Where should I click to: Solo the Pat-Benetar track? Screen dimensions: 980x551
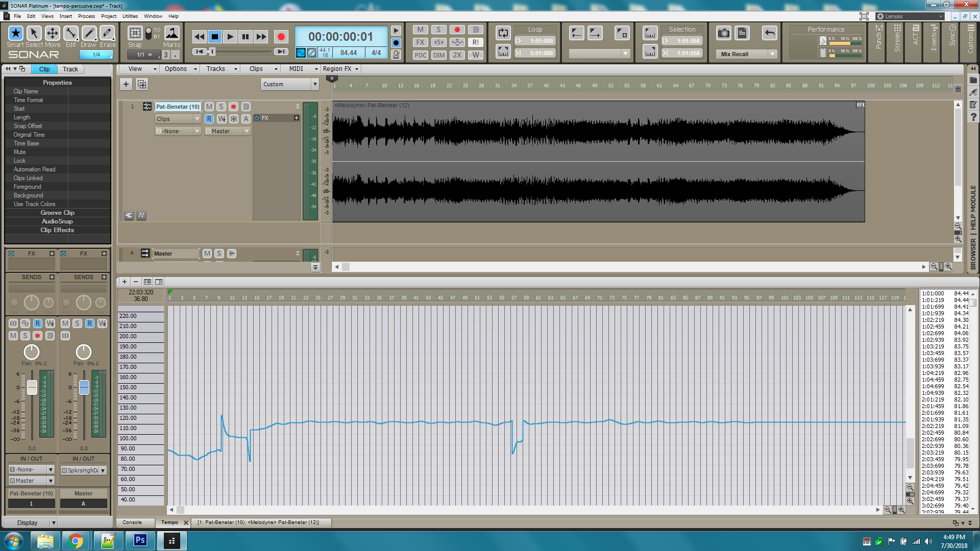click(x=221, y=107)
